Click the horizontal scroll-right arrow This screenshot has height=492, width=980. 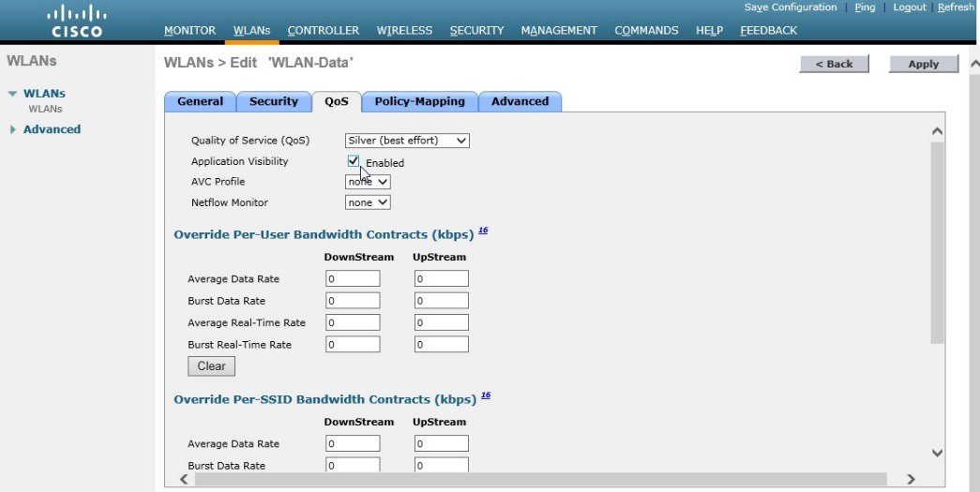tap(911, 479)
